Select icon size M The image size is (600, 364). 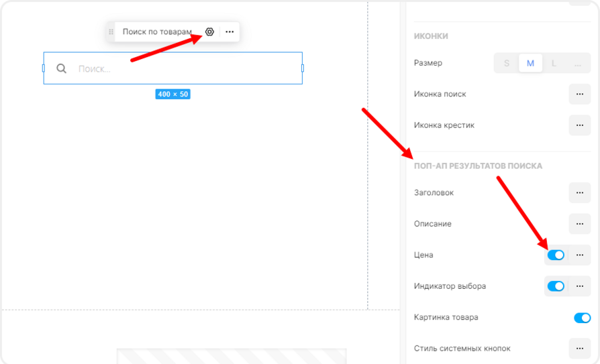pyautogui.click(x=530, y=64)
